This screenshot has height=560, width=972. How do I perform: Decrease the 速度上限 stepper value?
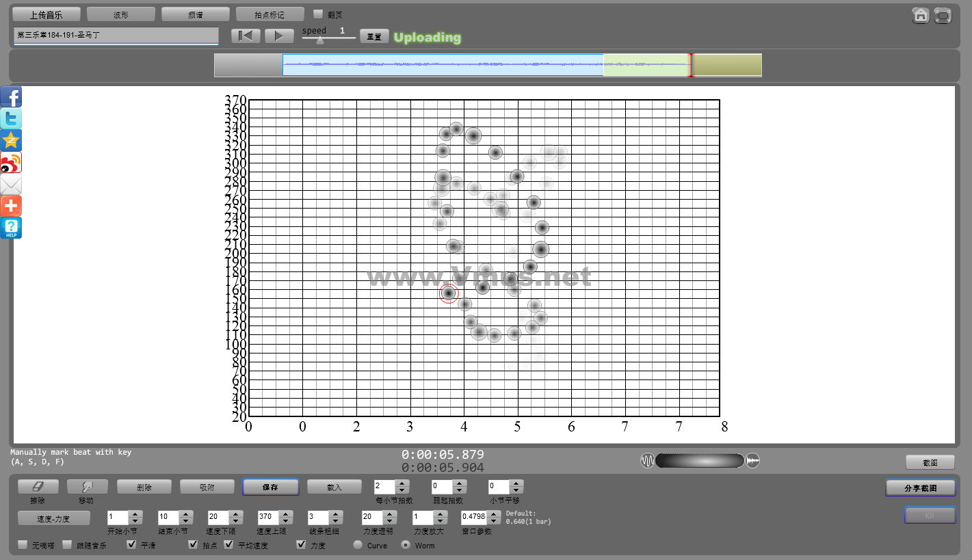tap(286, 522)
